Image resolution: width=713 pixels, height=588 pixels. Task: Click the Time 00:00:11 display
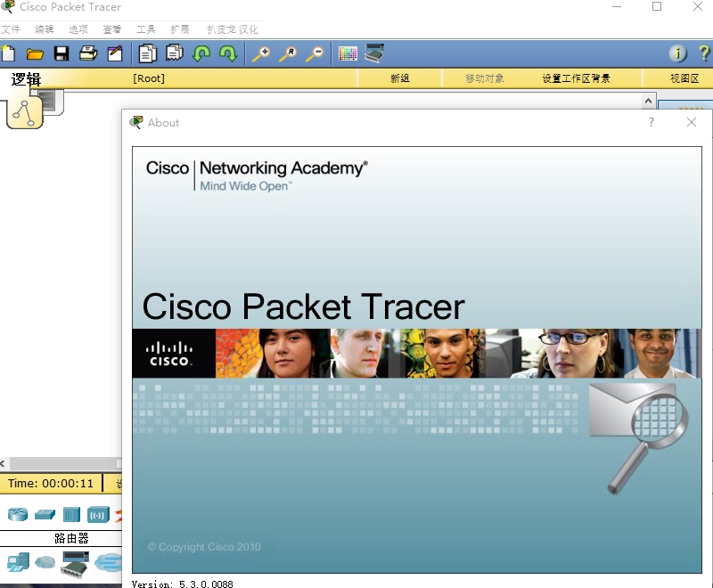51,483
